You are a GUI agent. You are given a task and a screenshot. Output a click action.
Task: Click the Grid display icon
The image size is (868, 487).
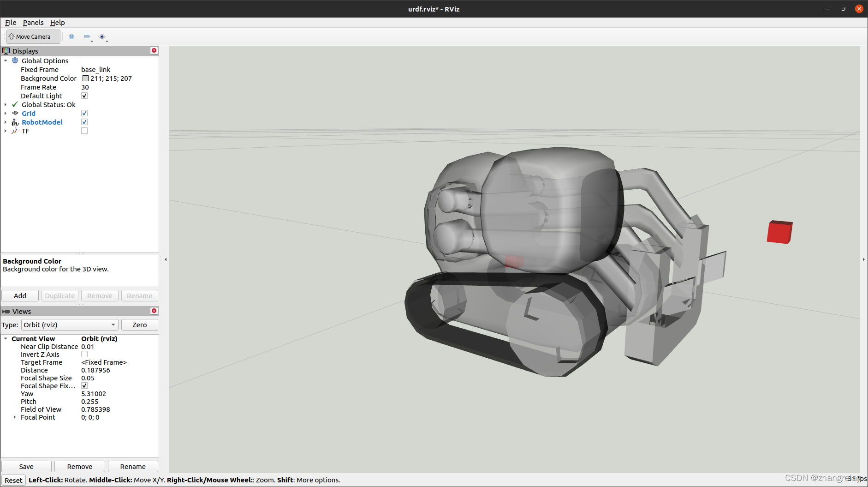point(15,113)
